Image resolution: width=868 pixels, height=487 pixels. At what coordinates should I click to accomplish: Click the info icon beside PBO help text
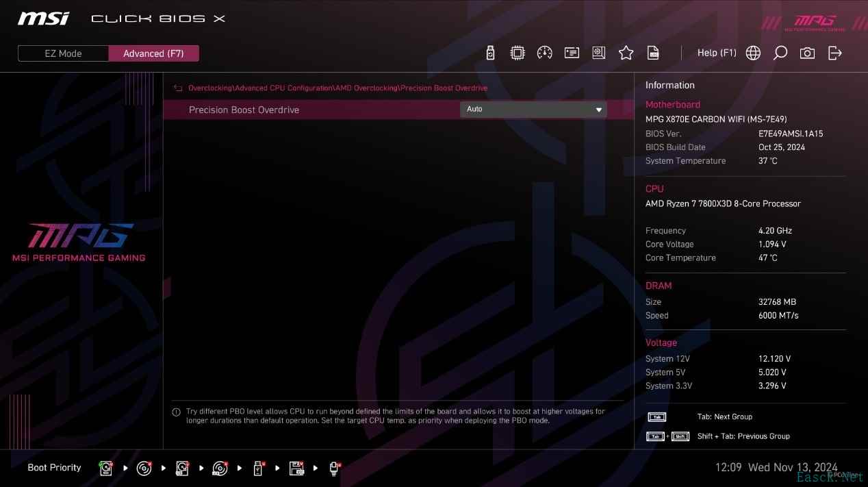[176, 412]
